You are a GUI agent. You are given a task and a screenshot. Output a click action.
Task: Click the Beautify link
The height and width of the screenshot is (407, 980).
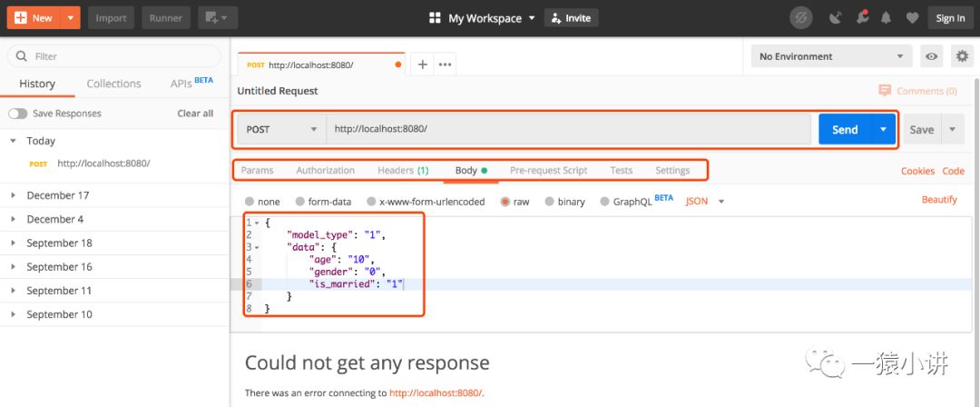point(939,200)
